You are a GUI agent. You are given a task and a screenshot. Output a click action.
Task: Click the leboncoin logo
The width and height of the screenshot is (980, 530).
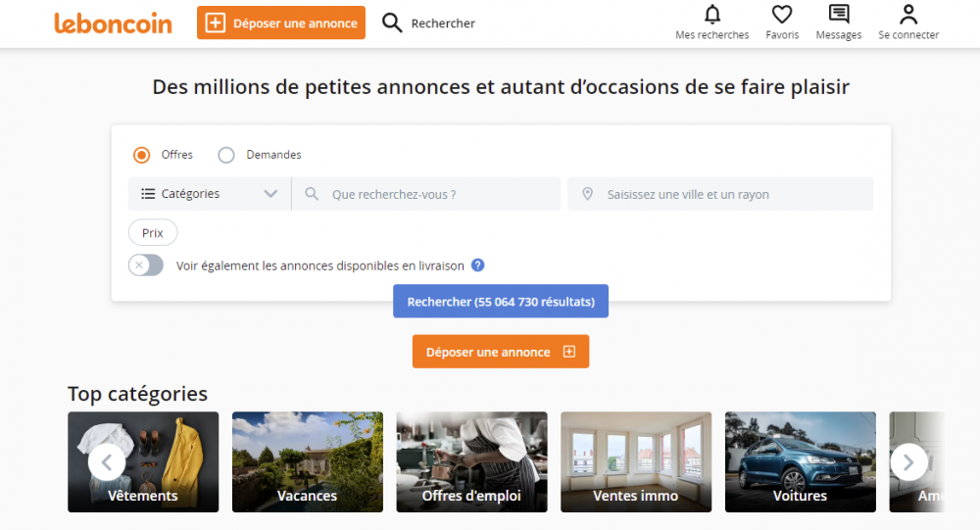113,24
